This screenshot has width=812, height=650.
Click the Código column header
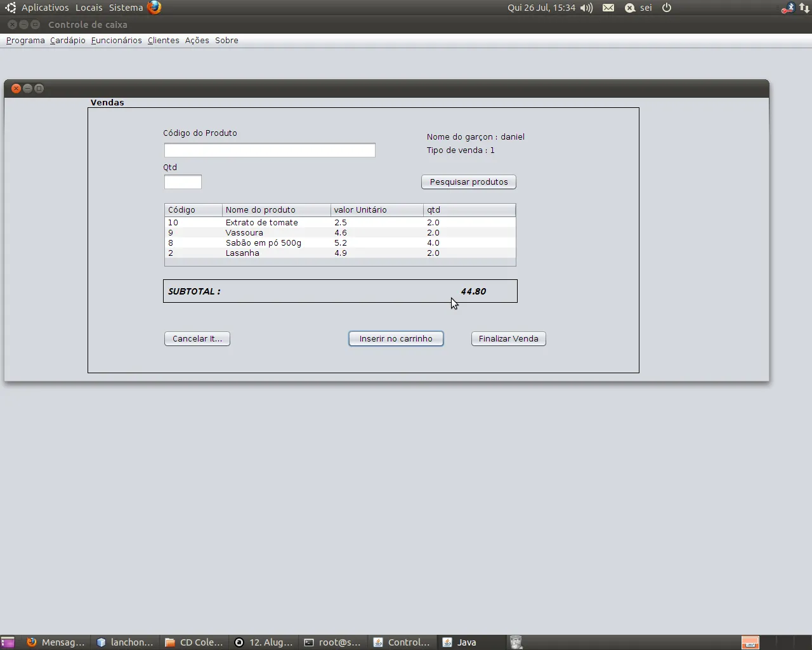point(193,210)
